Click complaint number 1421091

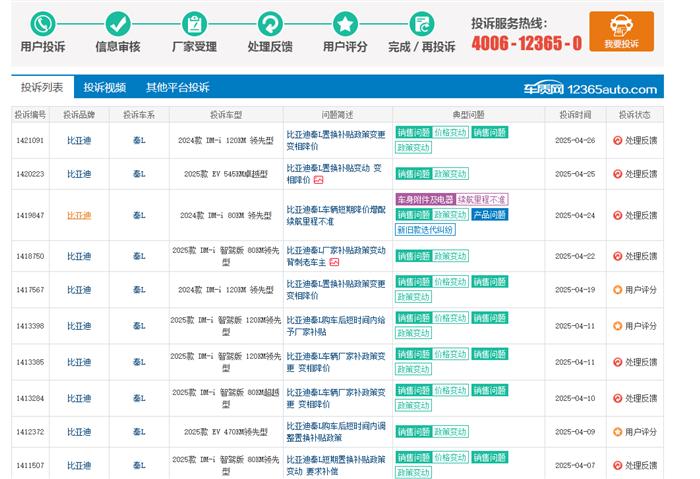(x=30, y=140)
